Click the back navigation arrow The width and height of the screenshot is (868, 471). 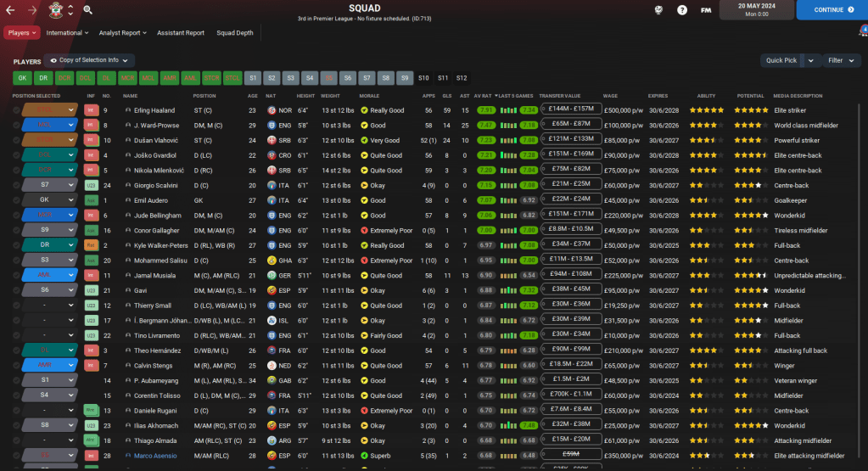11,10
